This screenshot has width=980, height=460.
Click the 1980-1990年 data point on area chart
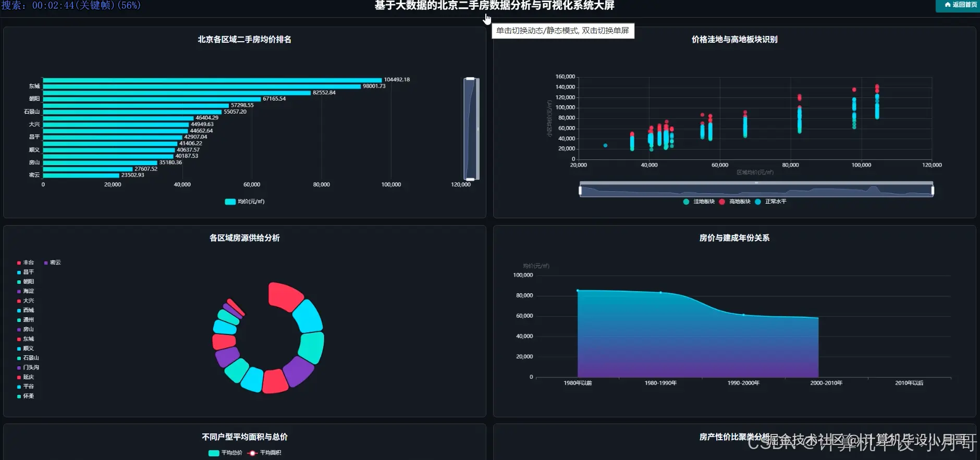[660, 292]
